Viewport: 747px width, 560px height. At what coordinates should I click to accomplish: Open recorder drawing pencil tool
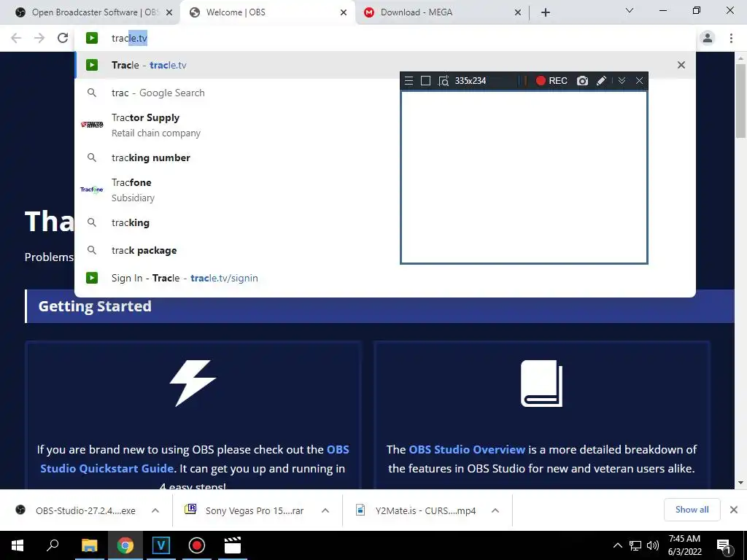coord(601,80)
